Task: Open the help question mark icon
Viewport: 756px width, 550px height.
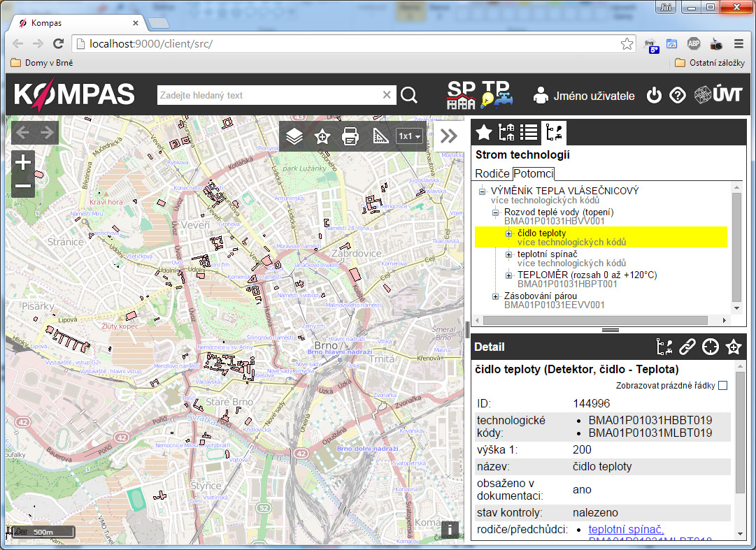Action: 677,96
